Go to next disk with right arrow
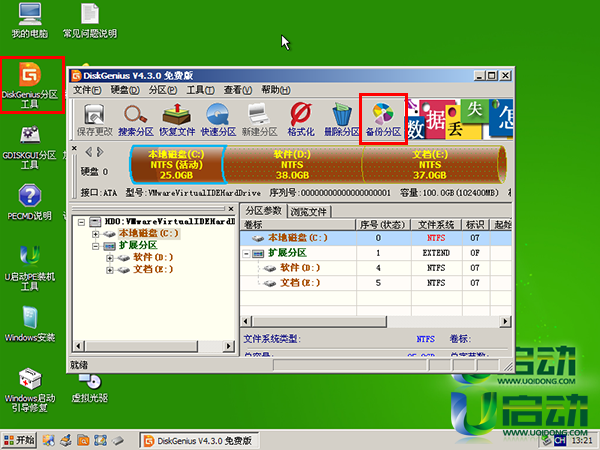600x450 pixels. pos(100,152)
